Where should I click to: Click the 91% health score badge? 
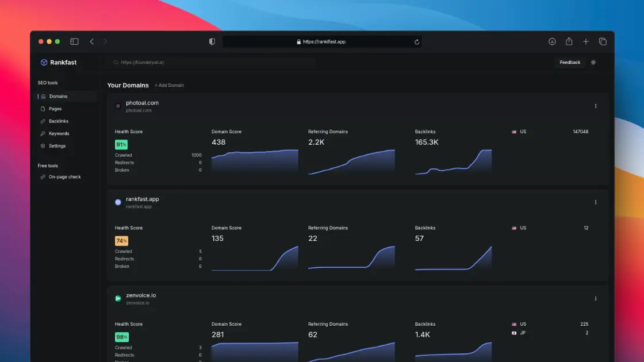click(x=121, y=144)
